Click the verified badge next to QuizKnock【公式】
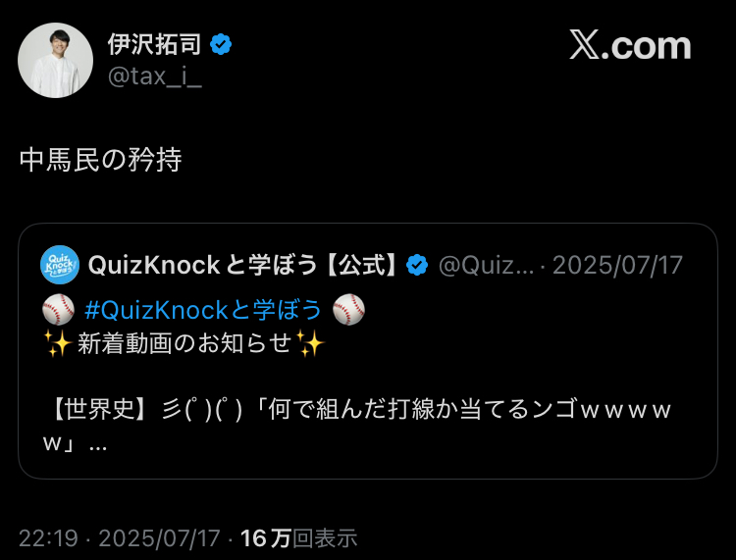This screenshot has width=736, height=560. (x=417, y=265)
